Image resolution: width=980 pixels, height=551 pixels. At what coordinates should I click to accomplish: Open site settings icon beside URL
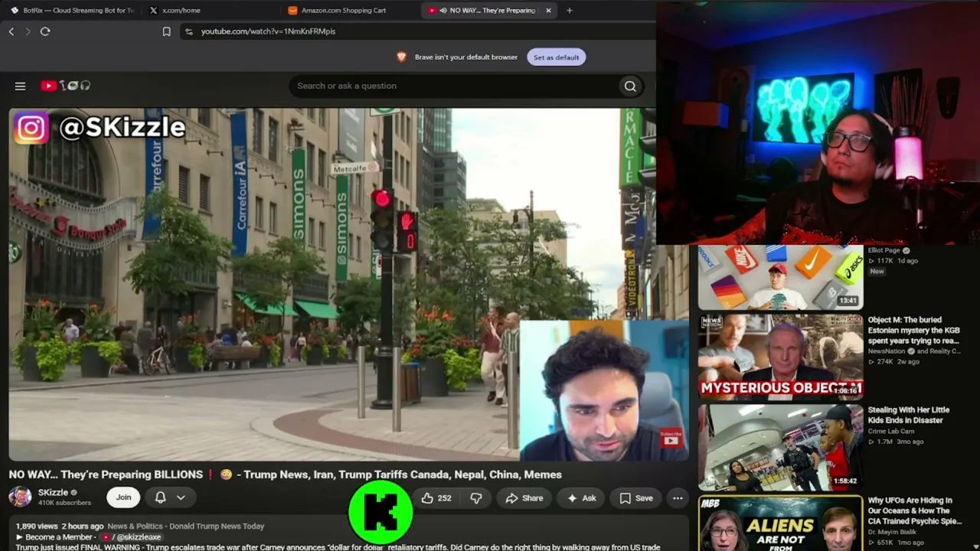pyautogui.click(x=188, y=31)
